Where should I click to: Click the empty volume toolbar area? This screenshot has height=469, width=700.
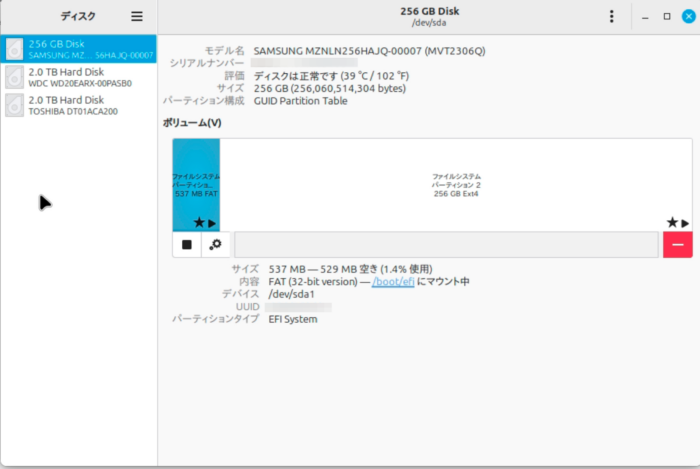click(x=445, y=244)
